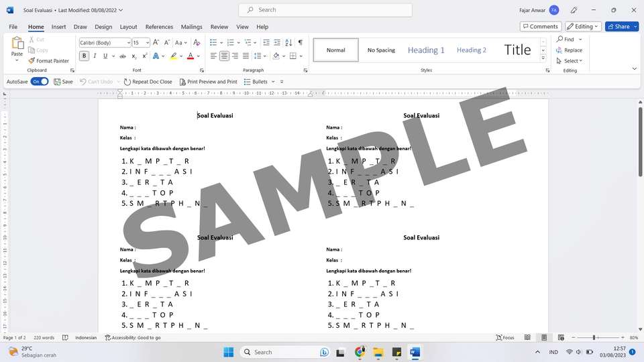Click the Comments button
Screen dimensions: 644x362
(541, 27)
